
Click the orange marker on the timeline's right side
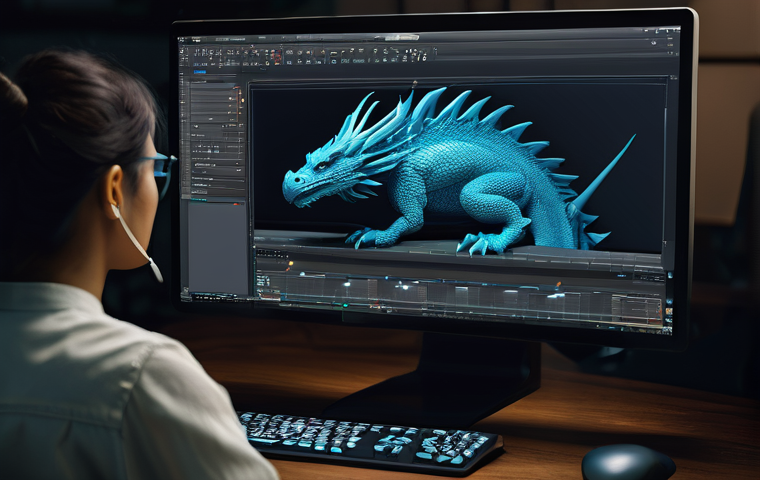[558, 284]
